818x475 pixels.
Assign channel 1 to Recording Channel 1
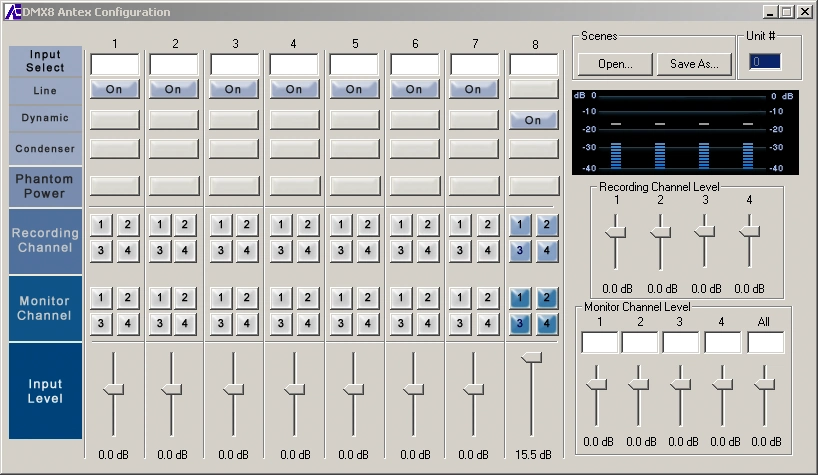point(101,225)
